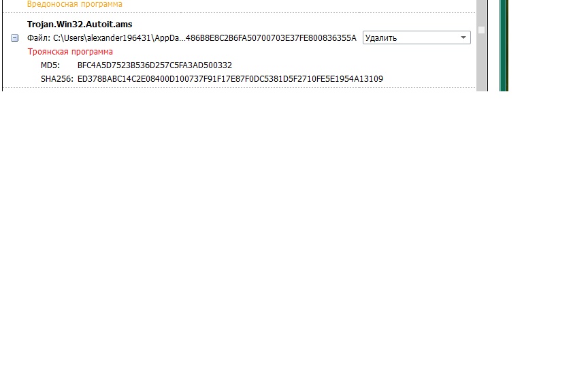Click the orange Вредоносная программа label
This screenshot has height=368, width=588.
(75, 4)
